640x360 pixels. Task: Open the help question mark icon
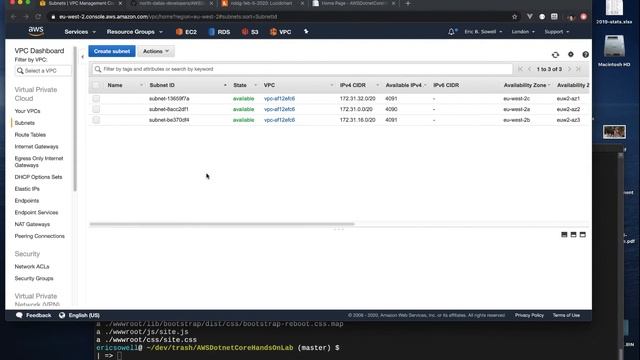coord(585,54)
